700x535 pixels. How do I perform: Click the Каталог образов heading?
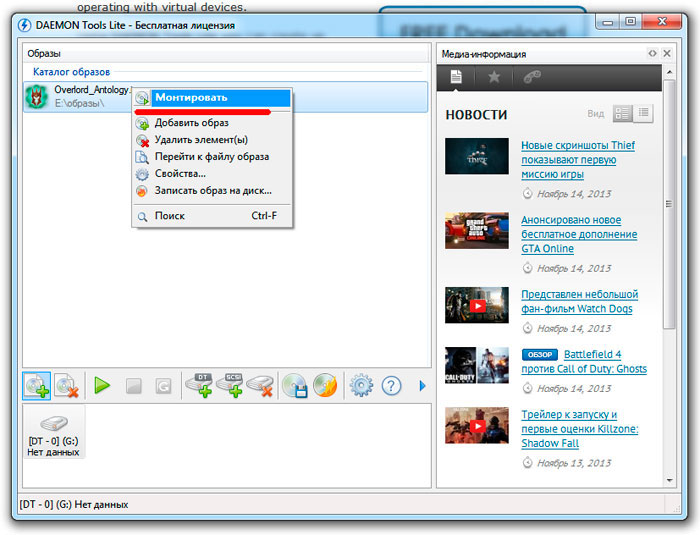click(x=71, y=72)
